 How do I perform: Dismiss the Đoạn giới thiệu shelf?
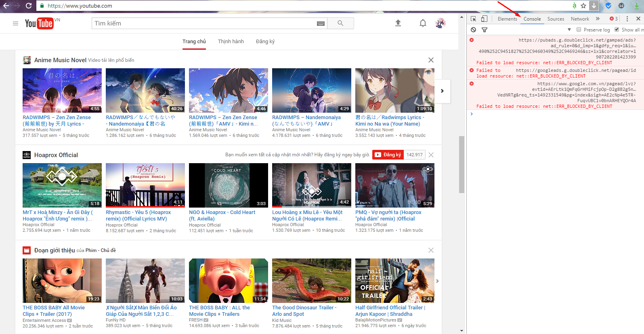(x=431, y=250)
